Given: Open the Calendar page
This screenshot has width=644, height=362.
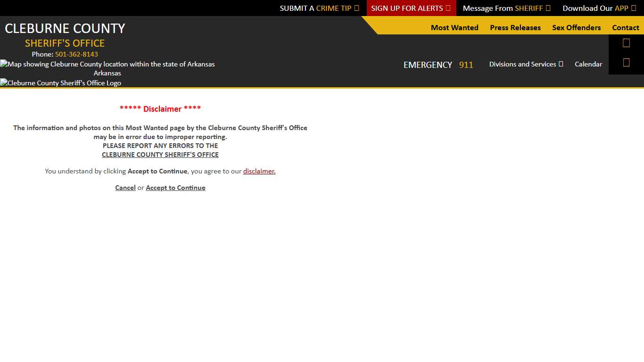Looking at the screenshot, I should coord(588,64).
